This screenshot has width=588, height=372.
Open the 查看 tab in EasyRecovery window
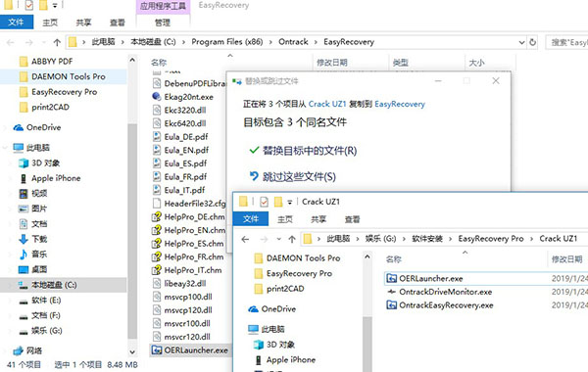pos(117,23)
